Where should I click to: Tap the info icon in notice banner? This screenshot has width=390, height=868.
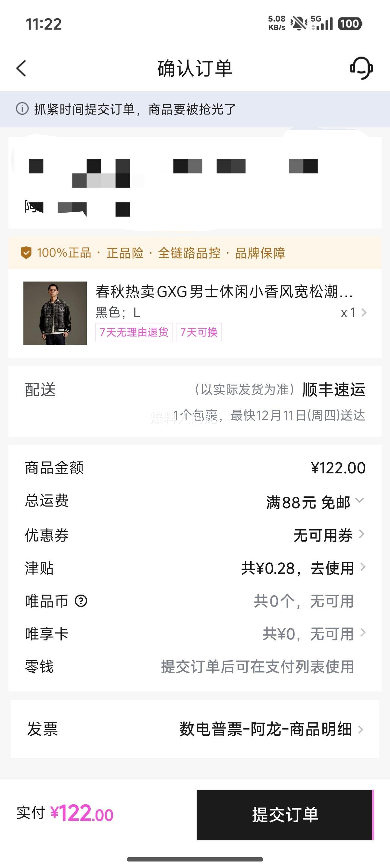tap(22, 109)
